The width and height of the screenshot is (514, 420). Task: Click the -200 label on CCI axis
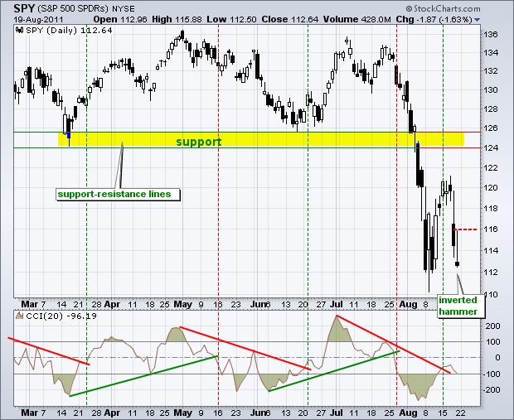point(491,390)
